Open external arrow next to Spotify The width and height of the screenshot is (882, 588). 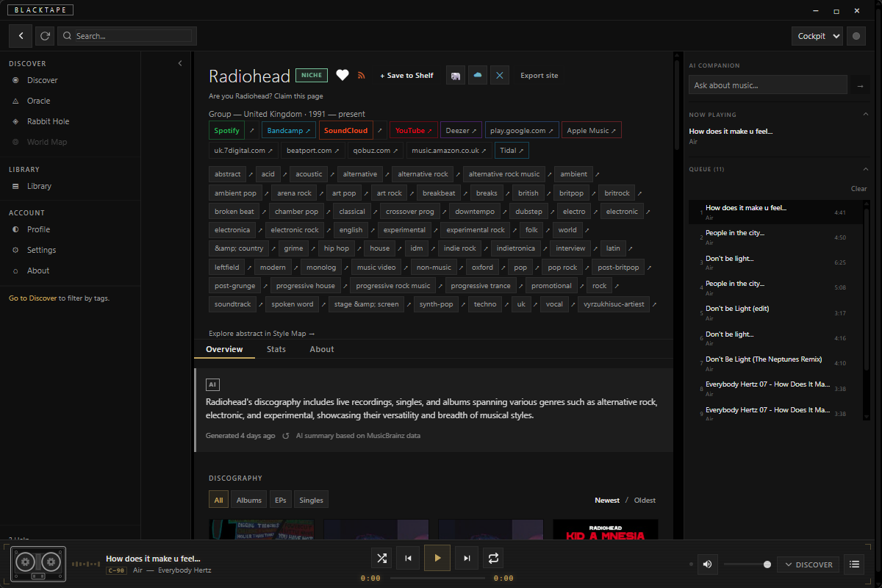click(251, 130)
